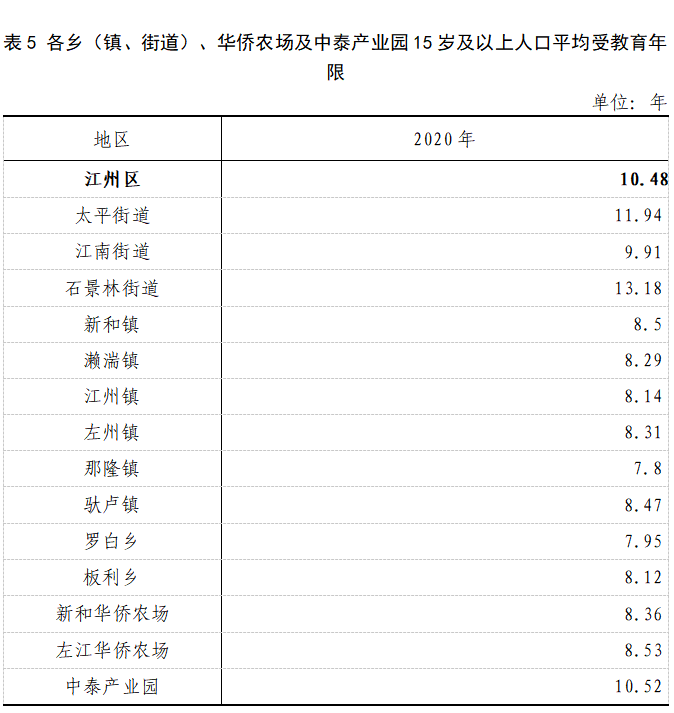This screenshot has width=674, height=713.
Task: Select the row '太平街道'
Action: (x=336, y=216)
